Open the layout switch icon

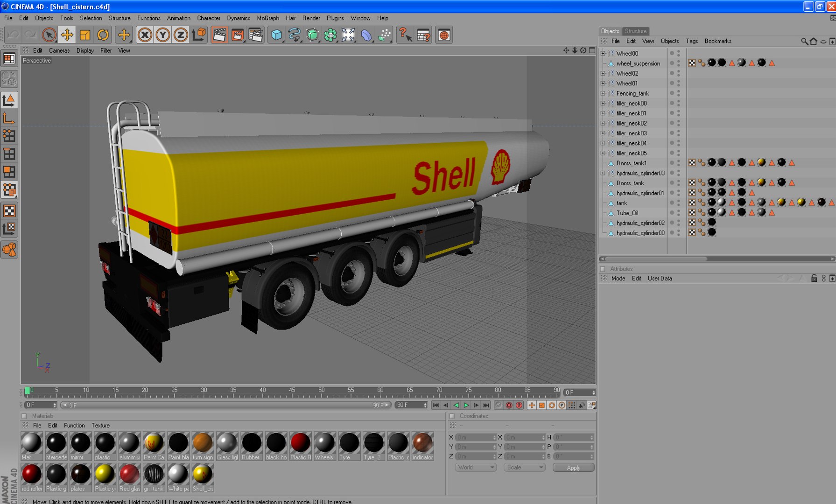[x=9, y=59]
